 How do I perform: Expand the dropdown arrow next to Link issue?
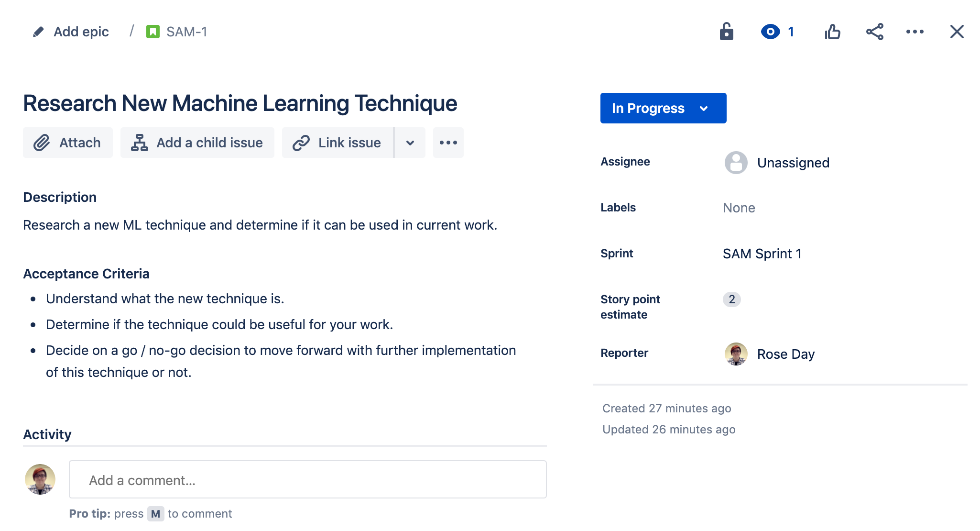410,143
